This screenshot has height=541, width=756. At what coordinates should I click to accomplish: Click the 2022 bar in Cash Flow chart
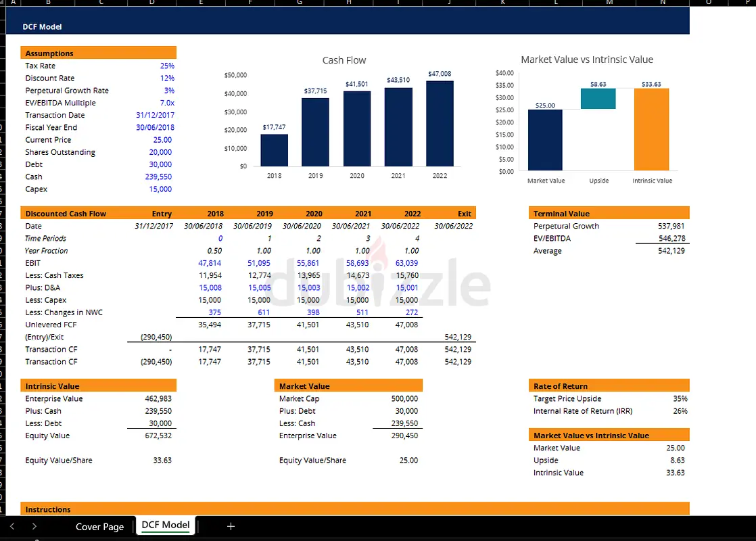click(440, 123)
